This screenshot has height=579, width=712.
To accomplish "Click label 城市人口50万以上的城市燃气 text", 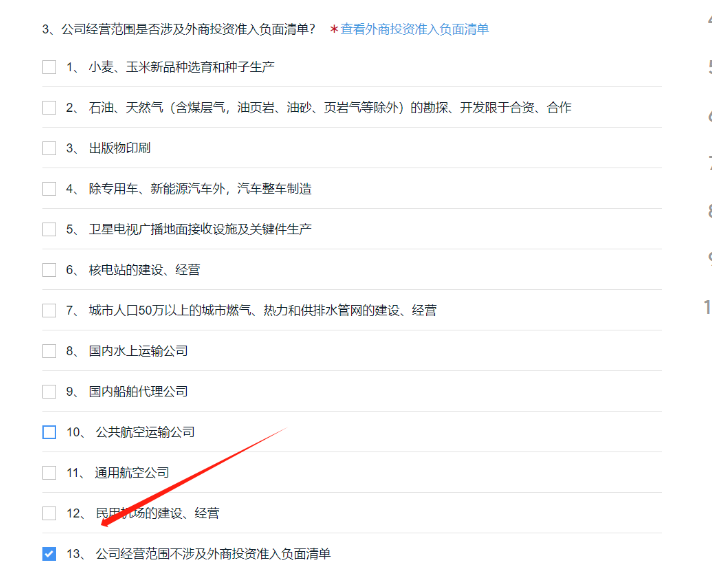I will coord(262,311).
